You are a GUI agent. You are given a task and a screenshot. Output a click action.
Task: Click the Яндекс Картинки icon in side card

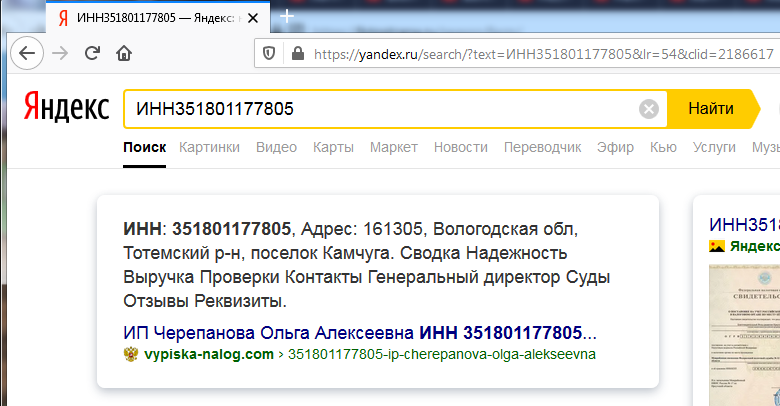[x=716, y=246]
